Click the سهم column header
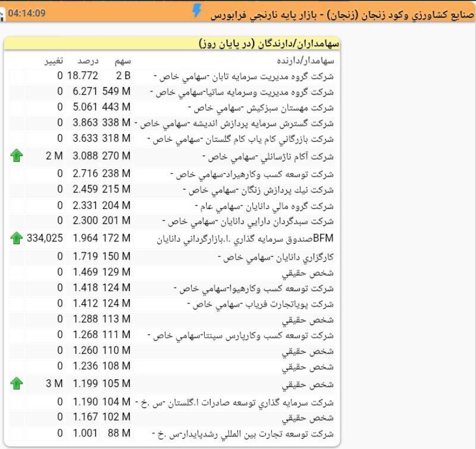 click(123, 60)
